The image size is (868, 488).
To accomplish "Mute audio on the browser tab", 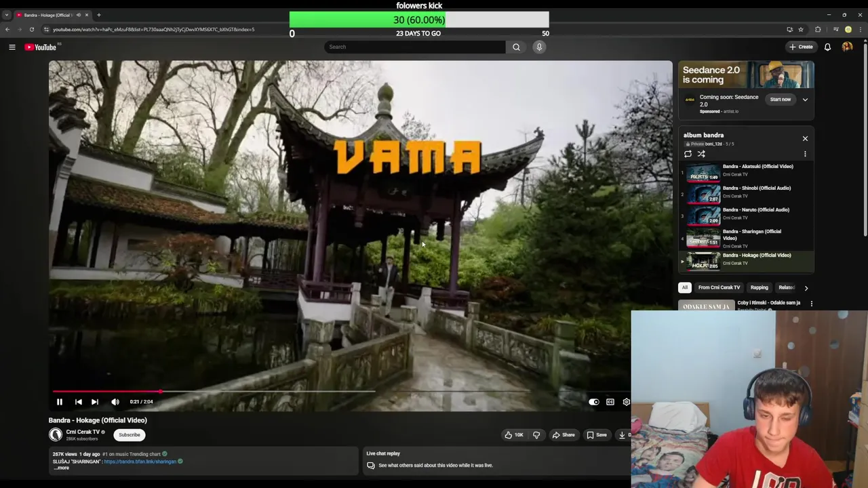I will (78, 15).
